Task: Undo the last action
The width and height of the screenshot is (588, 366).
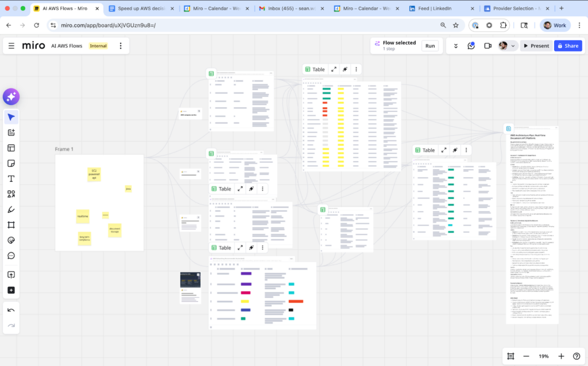Action: click(x=11, y=310)
